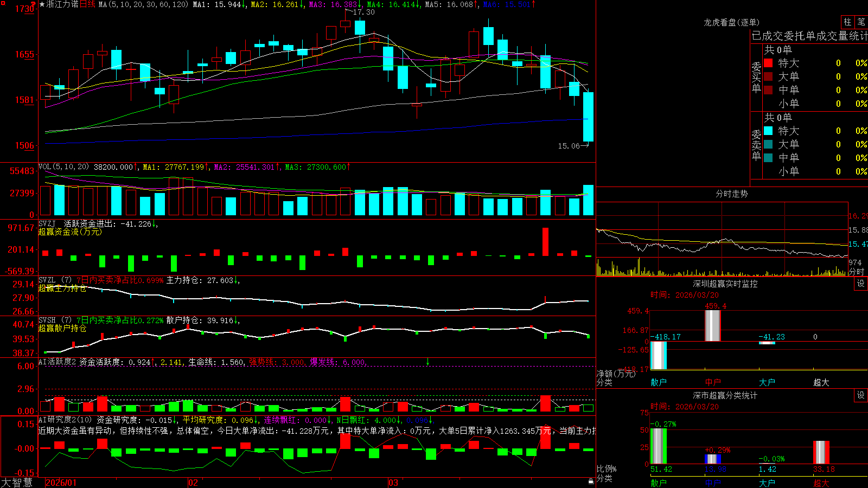Click the 13.98 中户 bar in 分类统计 chart
868x488 pixels.
713,459
